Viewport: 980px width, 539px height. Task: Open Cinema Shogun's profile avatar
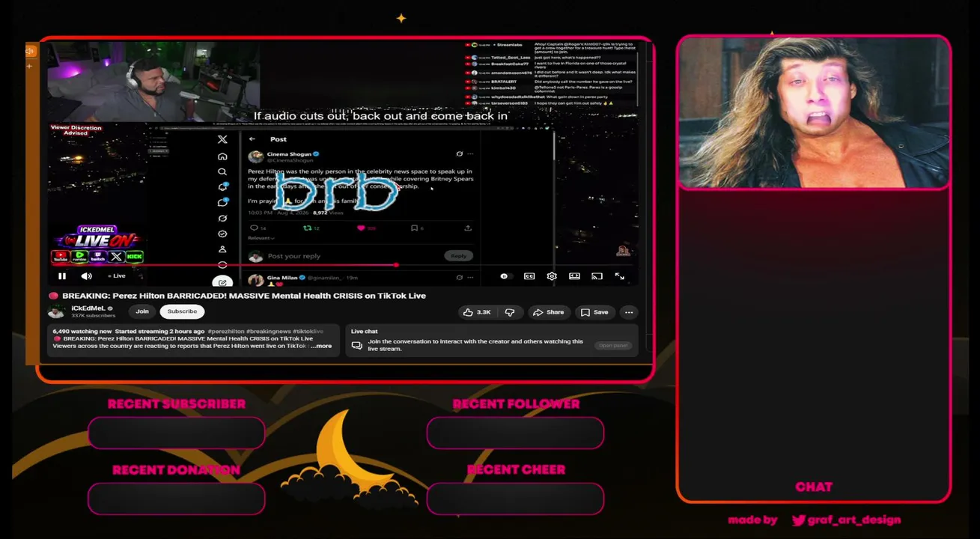point(255,156)
